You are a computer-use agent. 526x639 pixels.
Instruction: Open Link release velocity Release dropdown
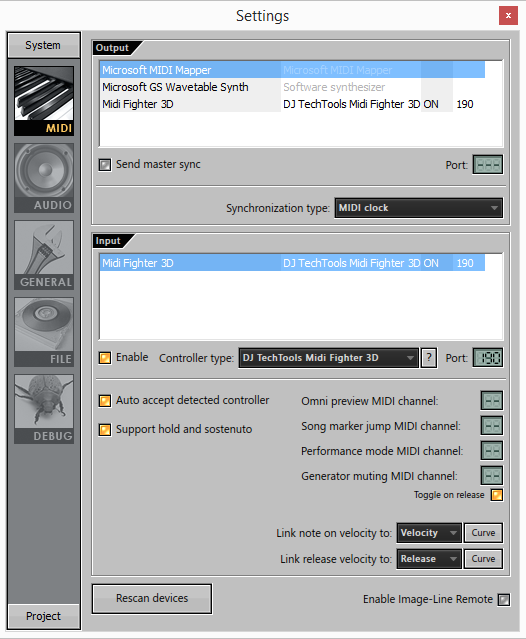pos(429,559)
